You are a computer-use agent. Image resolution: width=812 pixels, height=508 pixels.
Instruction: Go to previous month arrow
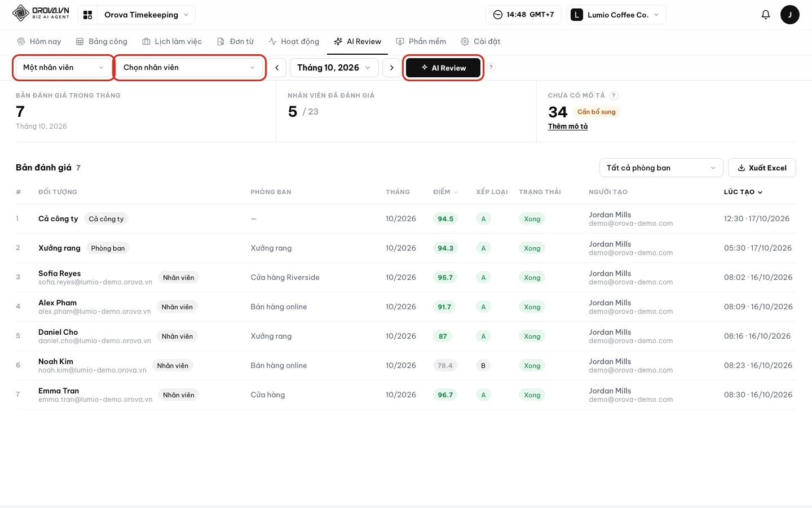(x=277, y=68)
